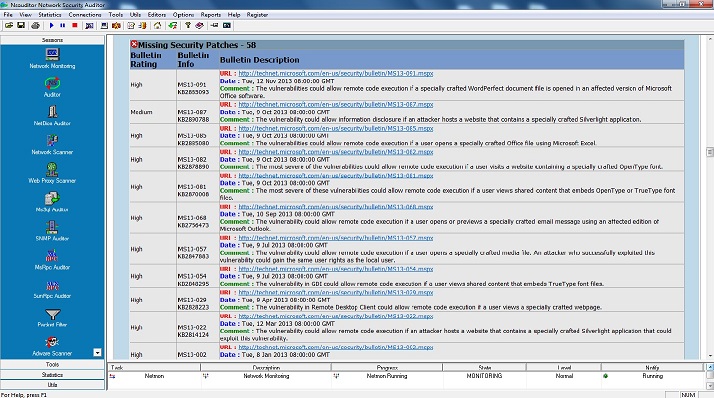Viewport: 714px width, 398px height.
Task: Click the green refresh arrows toolbar icon
Action: pos(173,26)
